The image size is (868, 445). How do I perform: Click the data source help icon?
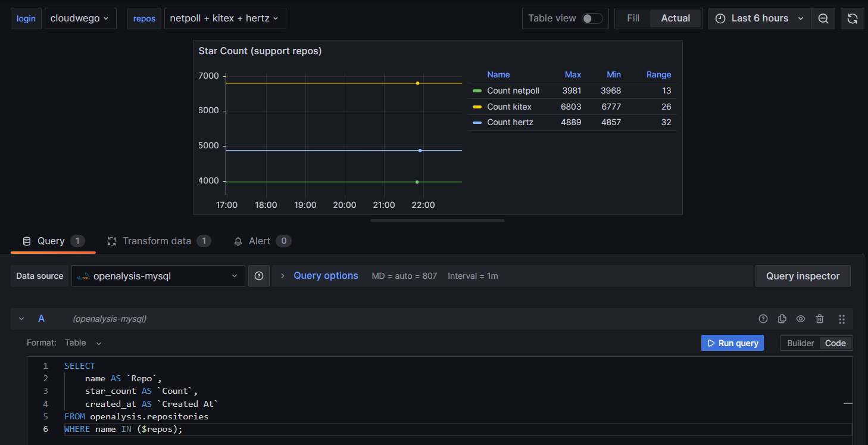point(259,276)
